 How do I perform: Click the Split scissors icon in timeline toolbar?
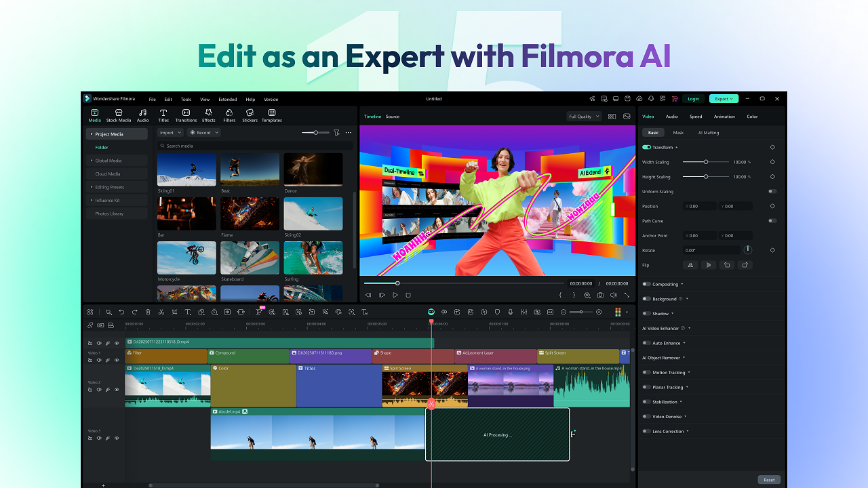click(161, 312)
